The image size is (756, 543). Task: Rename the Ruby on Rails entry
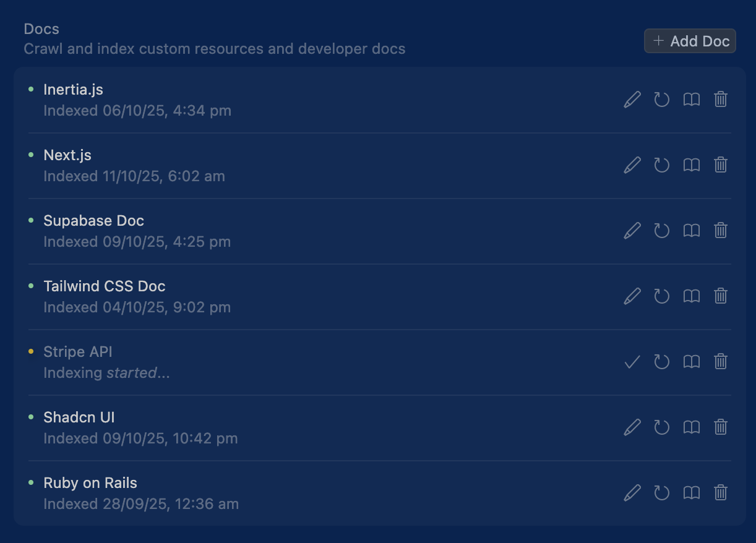[632, 492]
